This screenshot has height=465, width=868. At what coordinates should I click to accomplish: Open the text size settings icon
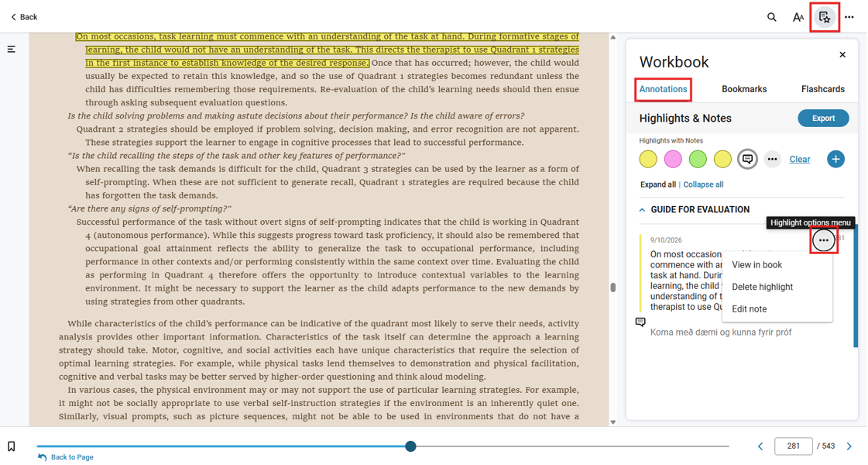(x=798, y=17)
